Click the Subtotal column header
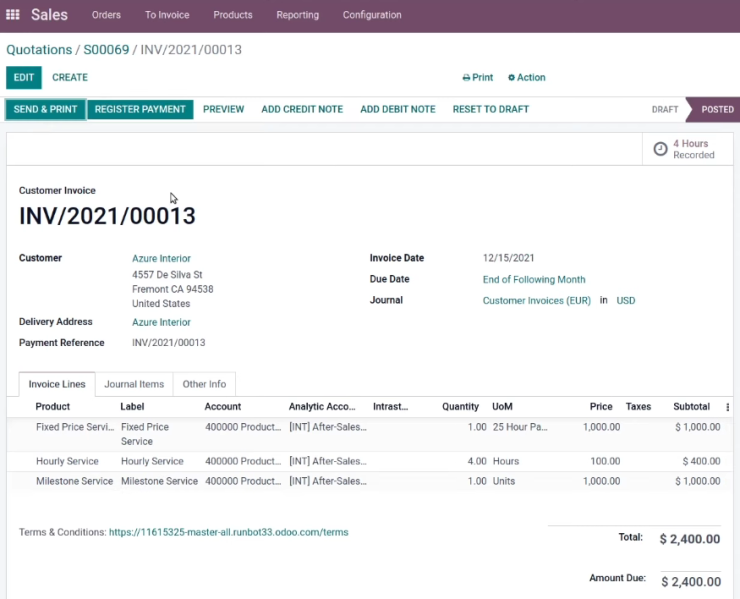Screen dimensions: 740x599 click(691, 407)
